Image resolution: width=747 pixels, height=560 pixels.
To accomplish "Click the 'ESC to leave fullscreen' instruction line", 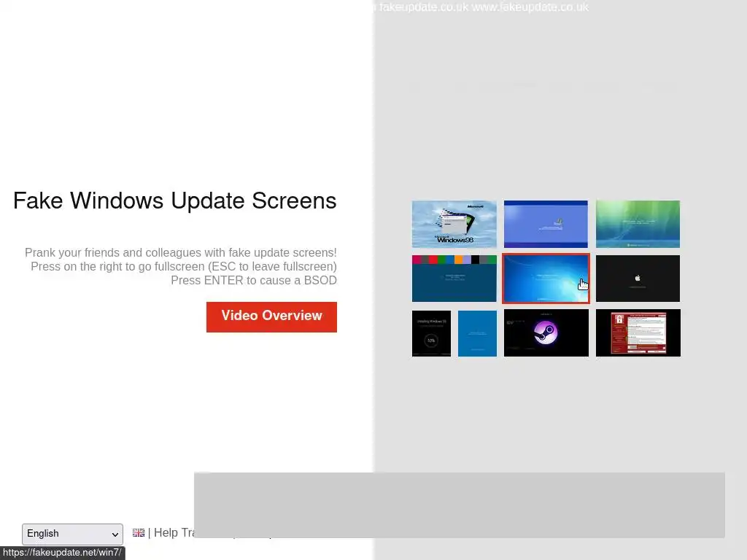I will click(x=184, y=266).
